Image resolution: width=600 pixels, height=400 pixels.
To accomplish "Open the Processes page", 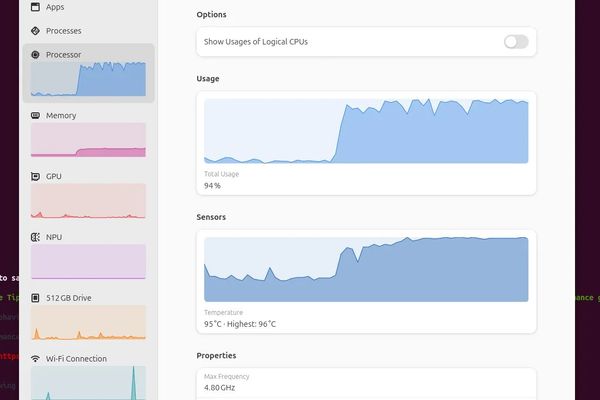I will click(x=88, y=31).
